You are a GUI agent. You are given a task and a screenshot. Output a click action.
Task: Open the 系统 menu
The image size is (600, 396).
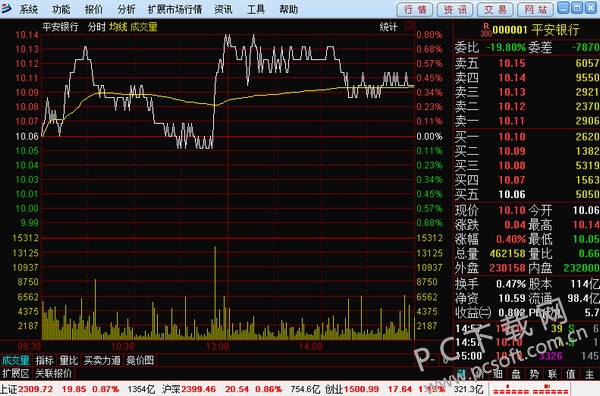coord(29,9)
